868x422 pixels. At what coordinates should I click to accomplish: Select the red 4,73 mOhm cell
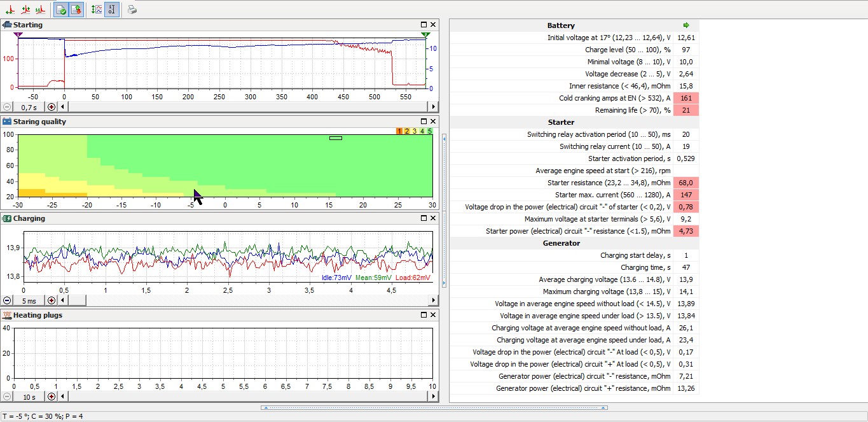pyautogui.click(x=686, y=231)
